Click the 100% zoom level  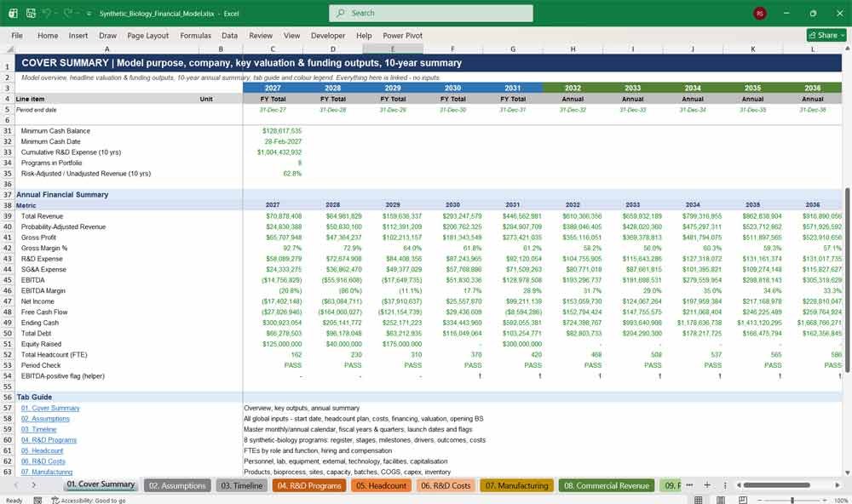point(840,501)
